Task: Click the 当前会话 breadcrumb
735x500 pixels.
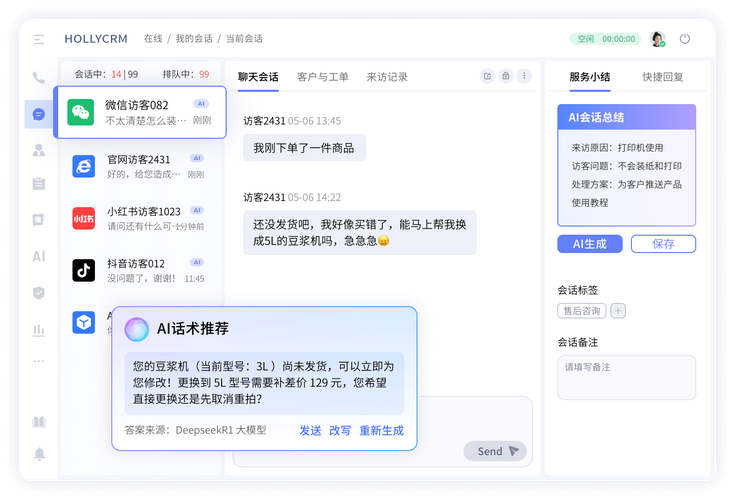Action: (244, 39)
